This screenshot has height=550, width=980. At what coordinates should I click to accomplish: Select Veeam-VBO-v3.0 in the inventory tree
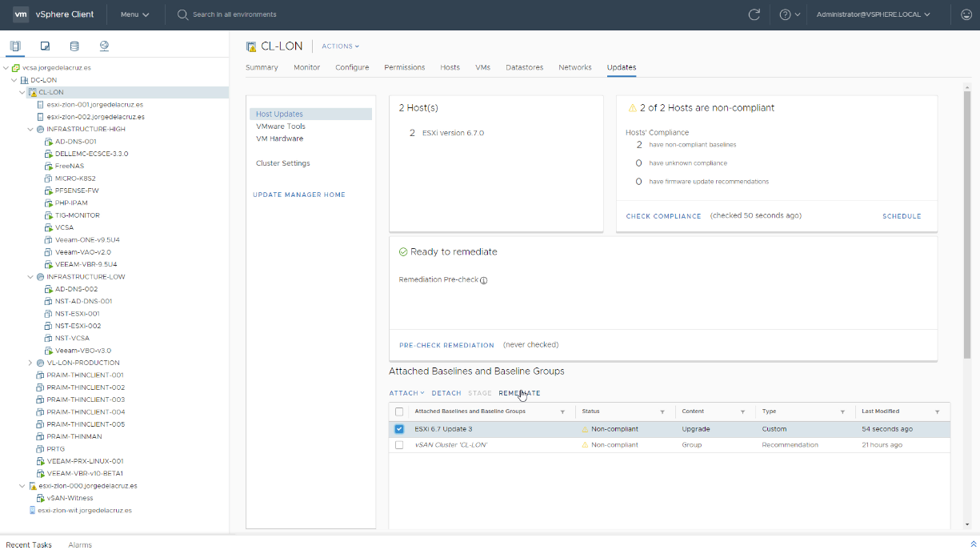point(83,351)
